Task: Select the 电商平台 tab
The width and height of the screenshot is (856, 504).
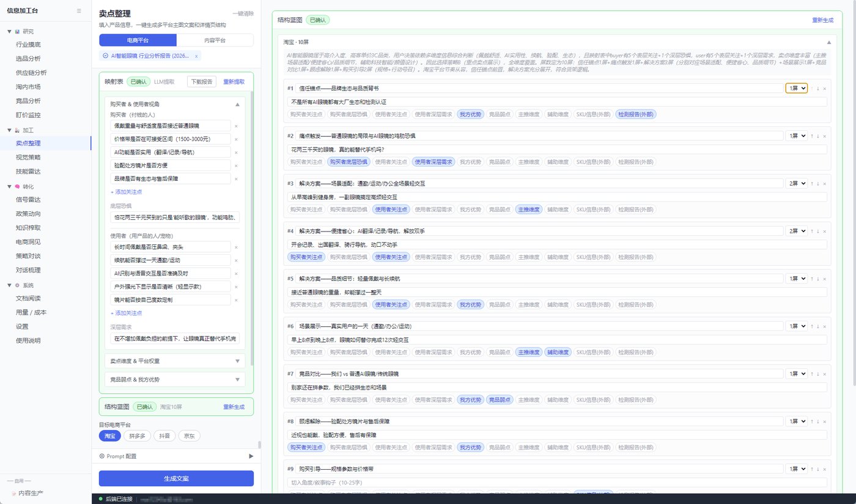Action: point(138,40)
